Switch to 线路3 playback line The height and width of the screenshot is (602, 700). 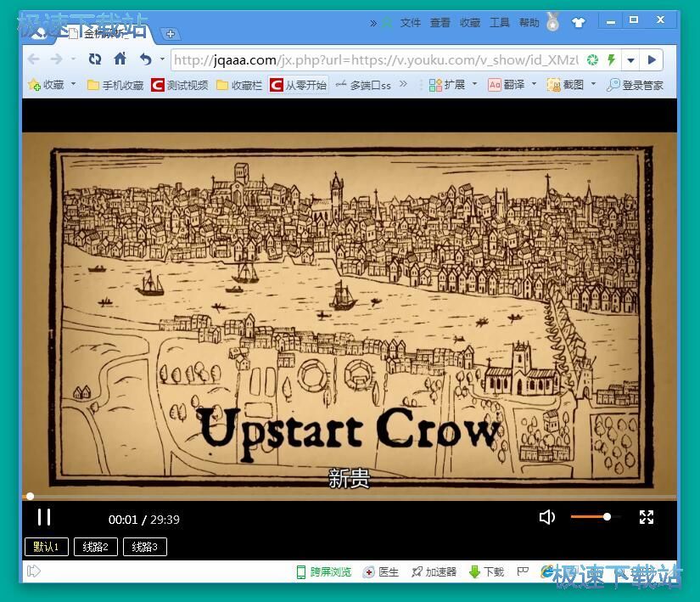point(144,547)
